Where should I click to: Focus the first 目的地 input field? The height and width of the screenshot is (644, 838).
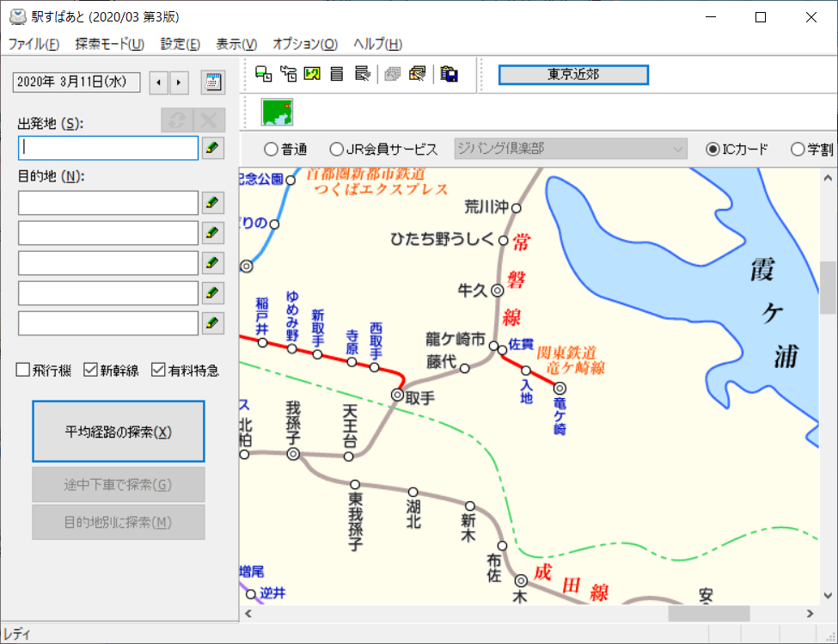[108, 203]
